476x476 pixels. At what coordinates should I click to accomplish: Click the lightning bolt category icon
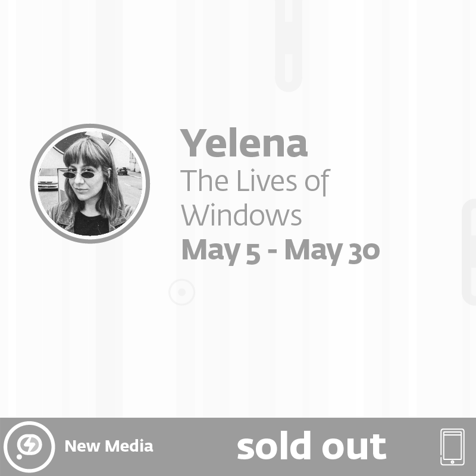28,447
